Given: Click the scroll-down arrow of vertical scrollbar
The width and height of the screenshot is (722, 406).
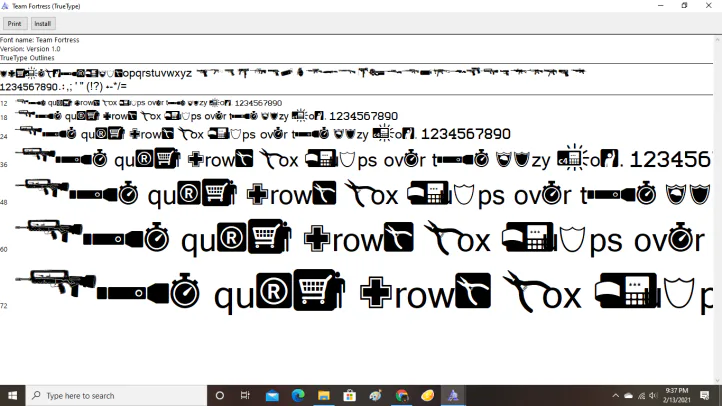Looking at the screenshot, I should click(x=717, y=381).
